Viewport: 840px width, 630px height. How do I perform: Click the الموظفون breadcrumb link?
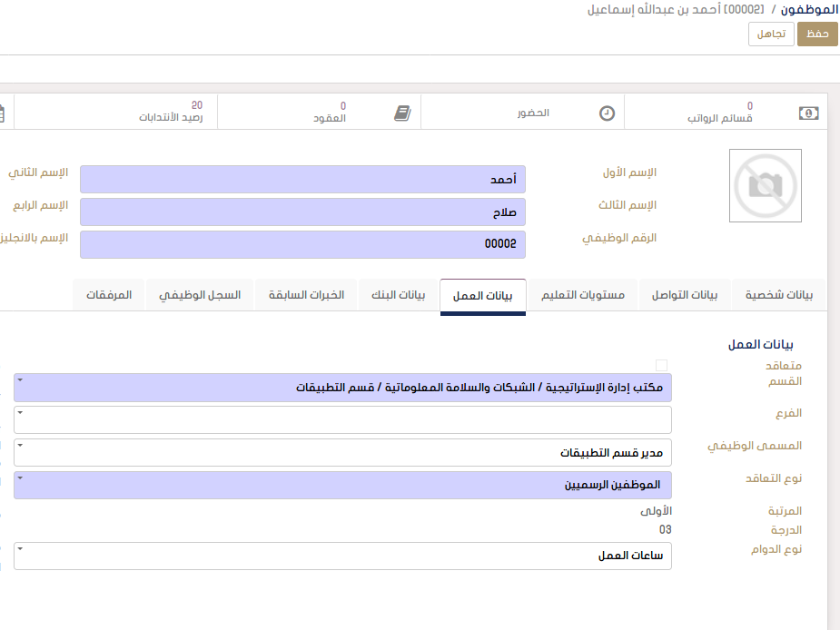[808, 9]
